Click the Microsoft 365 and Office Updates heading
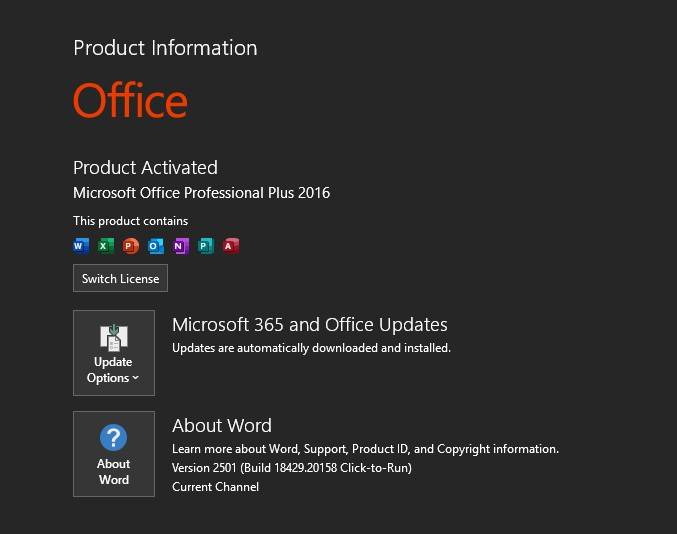677x534 pixels. [309, 325]
